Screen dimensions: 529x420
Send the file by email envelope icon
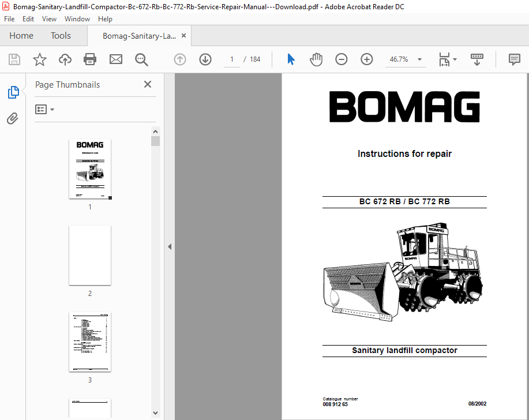click(x=116, y=59)
